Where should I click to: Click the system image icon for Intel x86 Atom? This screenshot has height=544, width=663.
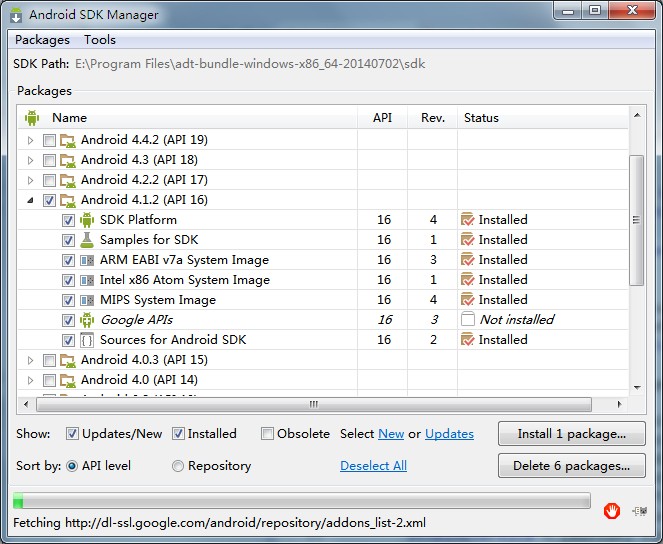(87, 280)
